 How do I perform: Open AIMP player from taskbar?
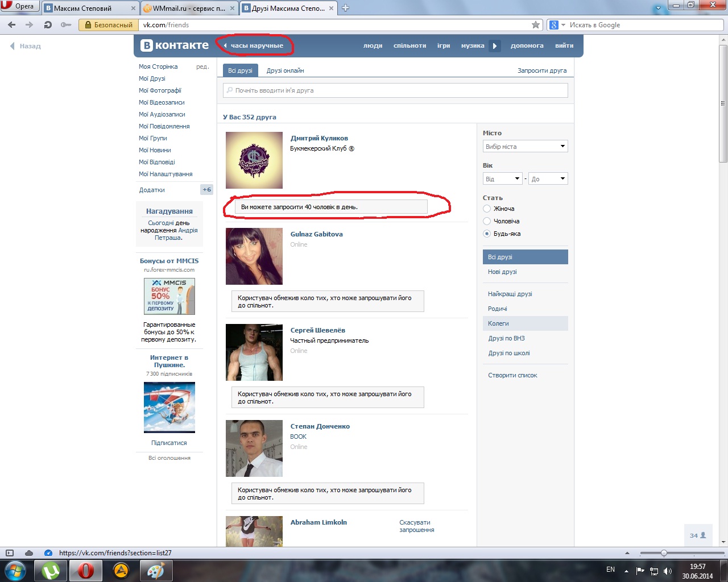[121, 571]
